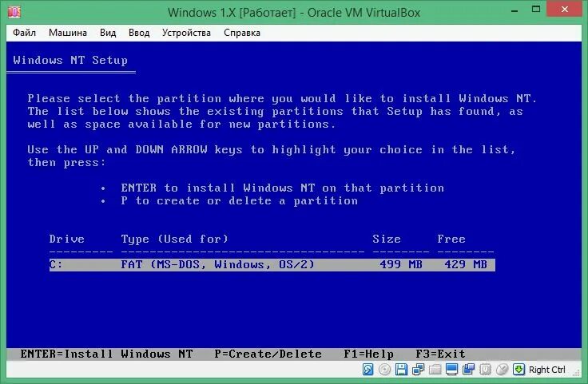Click the hard disk activity status icon
The height and width of the screenshot is (384, 588).
coord(367,370)
